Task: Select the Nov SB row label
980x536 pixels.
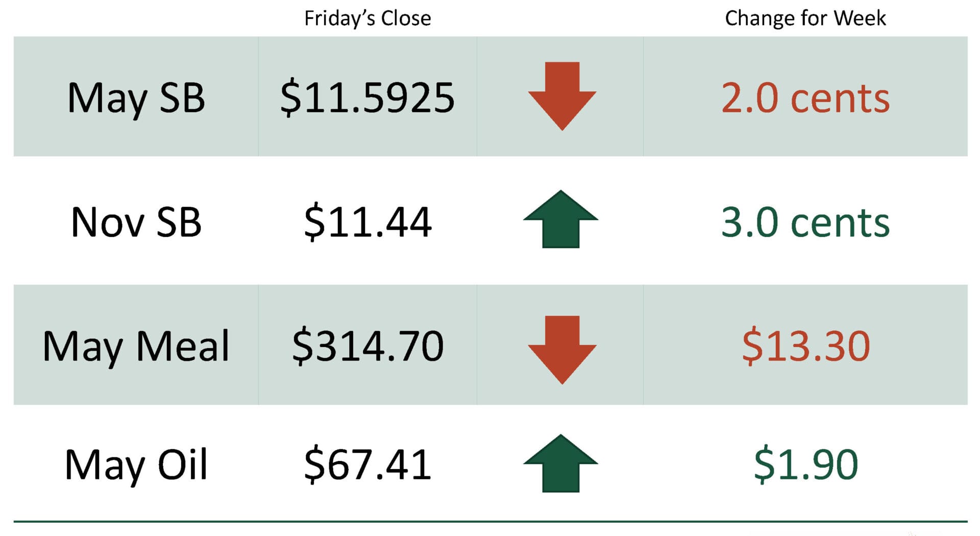Action: (136, 222)
